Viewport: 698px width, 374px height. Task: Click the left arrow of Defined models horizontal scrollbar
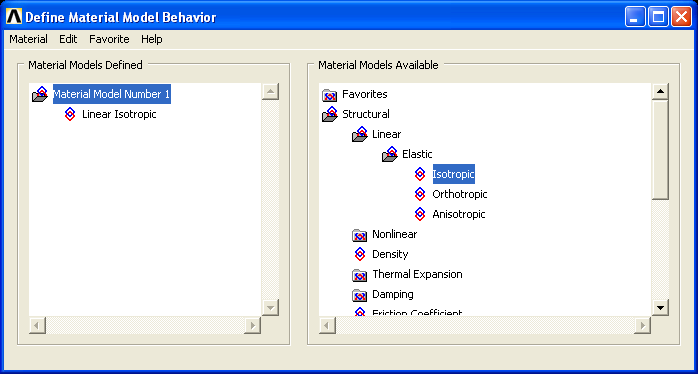coord(37,325)
